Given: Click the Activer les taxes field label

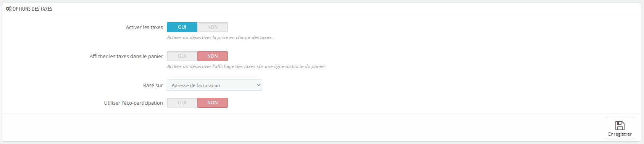Looking at the screenshot, I should click(144, 28).
